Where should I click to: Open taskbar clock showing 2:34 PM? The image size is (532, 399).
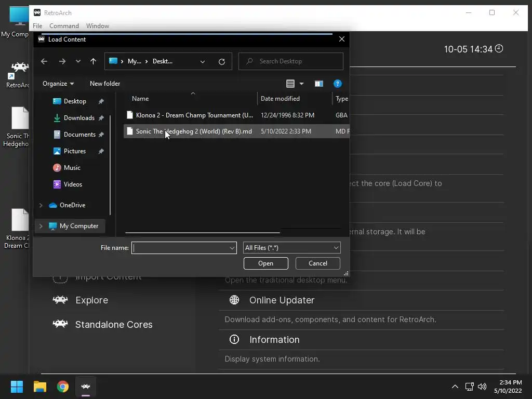tap(508, 387)
